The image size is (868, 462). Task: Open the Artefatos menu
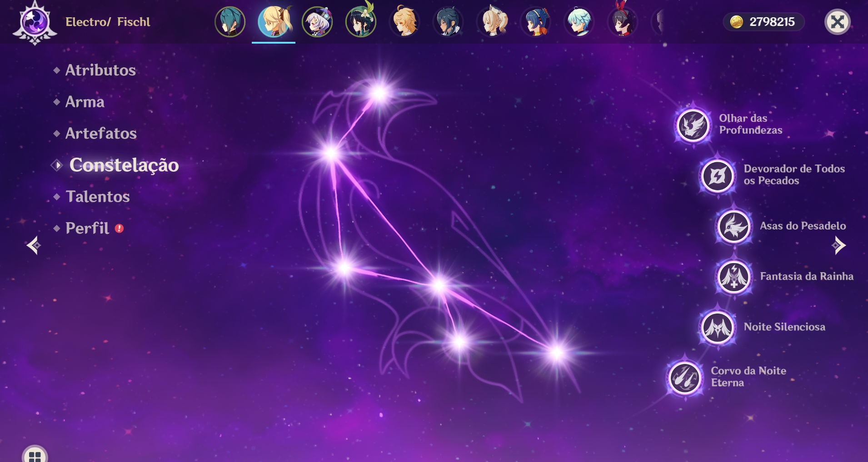point(101,133)
